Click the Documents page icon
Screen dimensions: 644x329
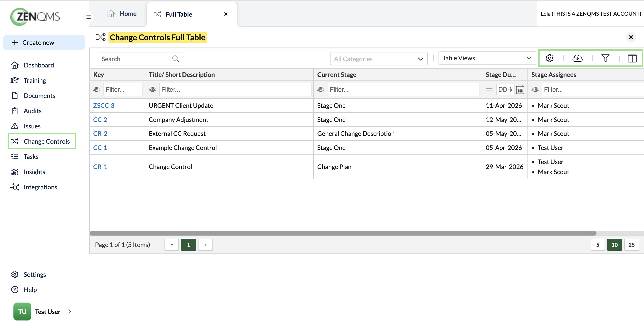click(15, 95)
